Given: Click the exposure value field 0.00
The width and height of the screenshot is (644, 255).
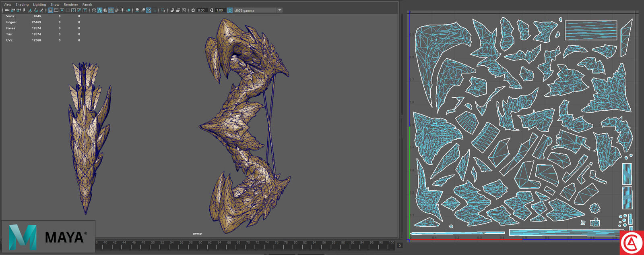Looking at the screenshot, I should pos(202,10).
